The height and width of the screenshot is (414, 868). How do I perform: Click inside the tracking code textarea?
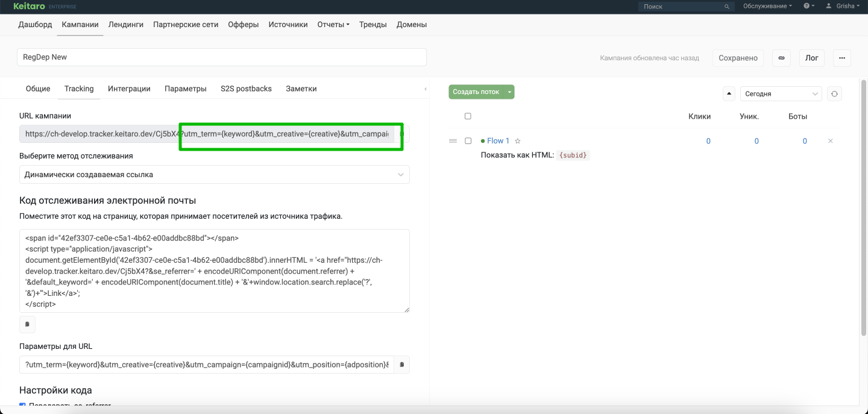(215, 271)
